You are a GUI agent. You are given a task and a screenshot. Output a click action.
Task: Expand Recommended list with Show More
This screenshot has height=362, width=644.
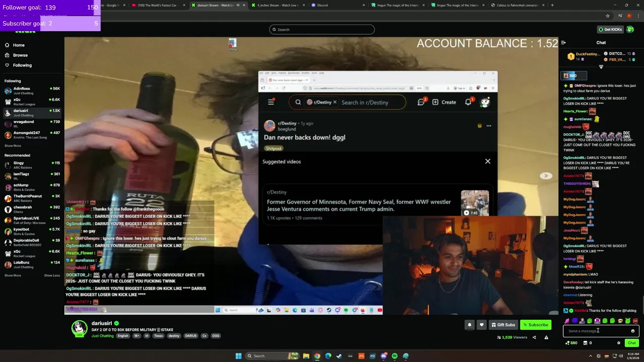13,276
